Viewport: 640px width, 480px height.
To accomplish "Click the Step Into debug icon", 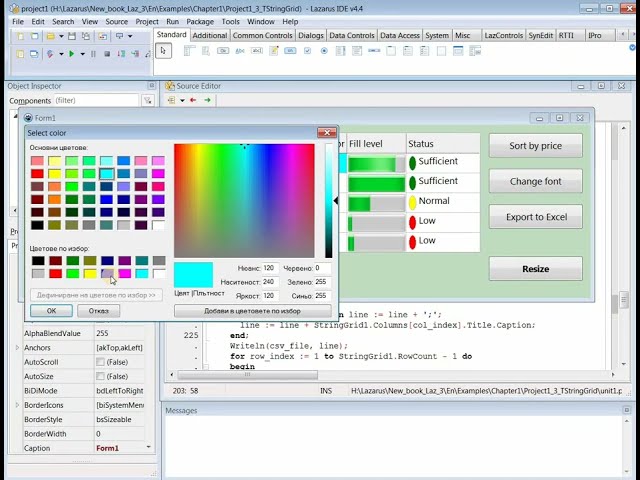I will tap(135, 53).
